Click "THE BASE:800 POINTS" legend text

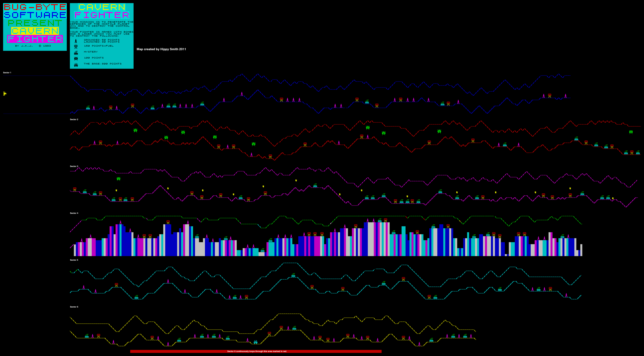[103, 64]
